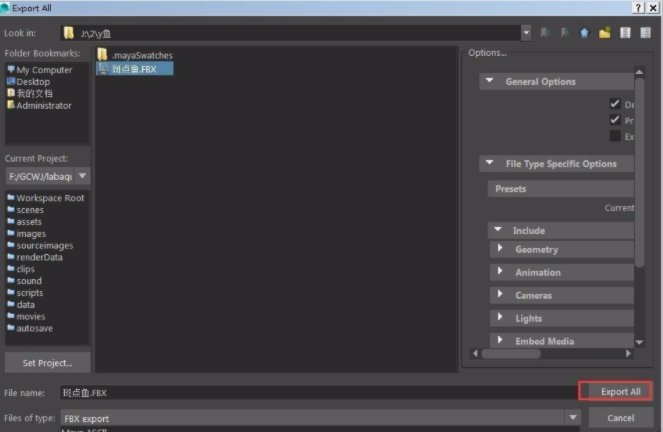Open the scenes folder in project list
This screenshot has height=432, width=663.
pos(30,210)
